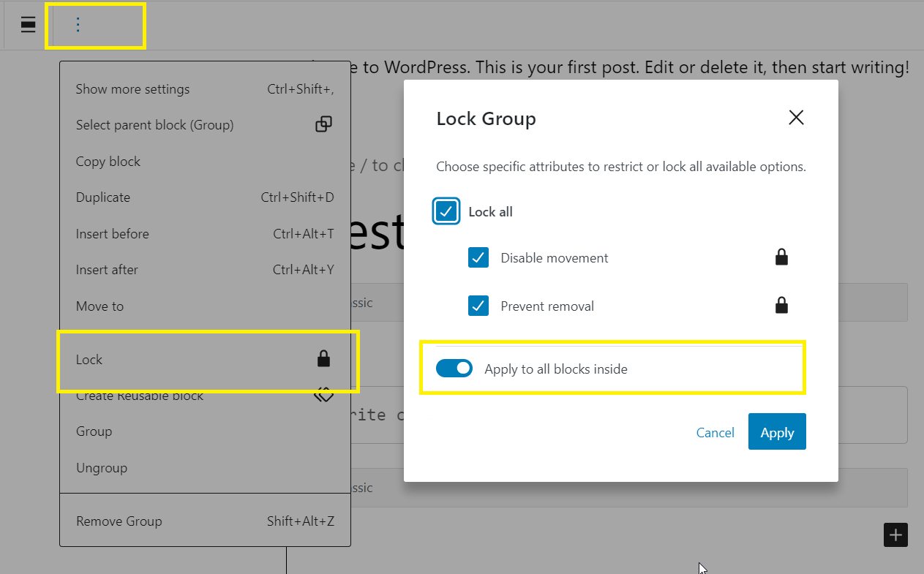Choose Insert before from the menu
The image size is (924, 574).
point(112,233)
